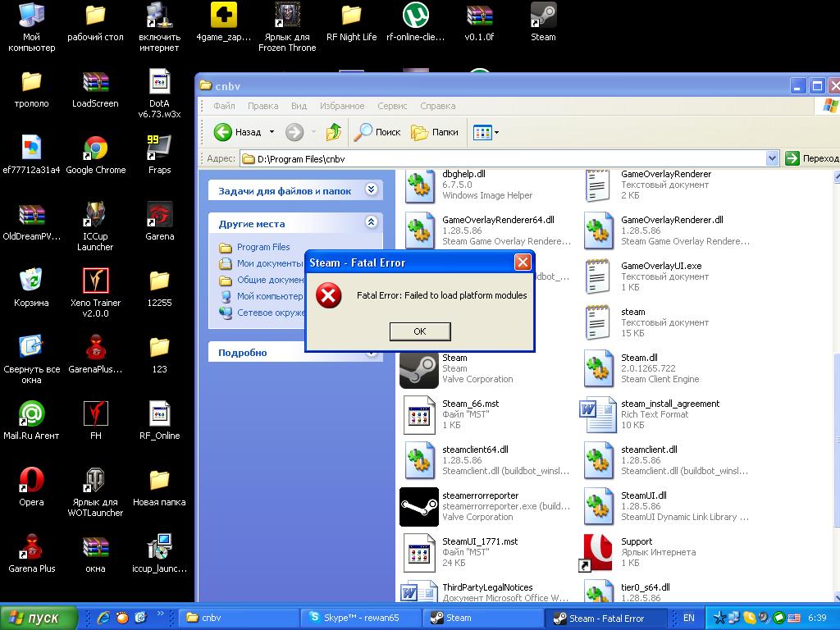
Task: Switch to cnbv taskbar button
Action: coord(239,618)
